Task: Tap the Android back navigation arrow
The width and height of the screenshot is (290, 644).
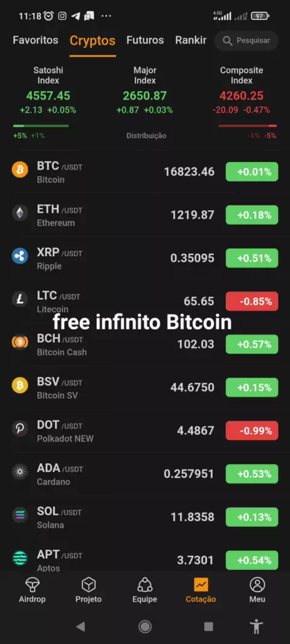Action: pyautogui.click(x=80, y=626)
